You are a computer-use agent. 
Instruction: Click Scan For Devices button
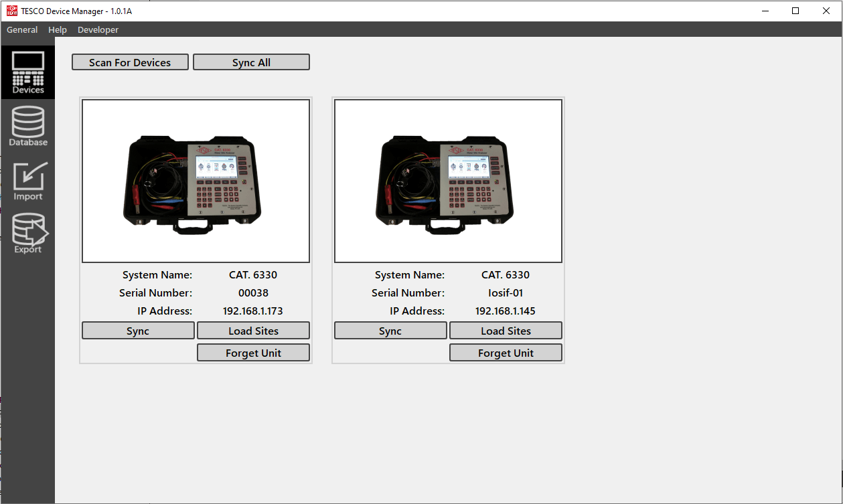click(x=130, y=62)
